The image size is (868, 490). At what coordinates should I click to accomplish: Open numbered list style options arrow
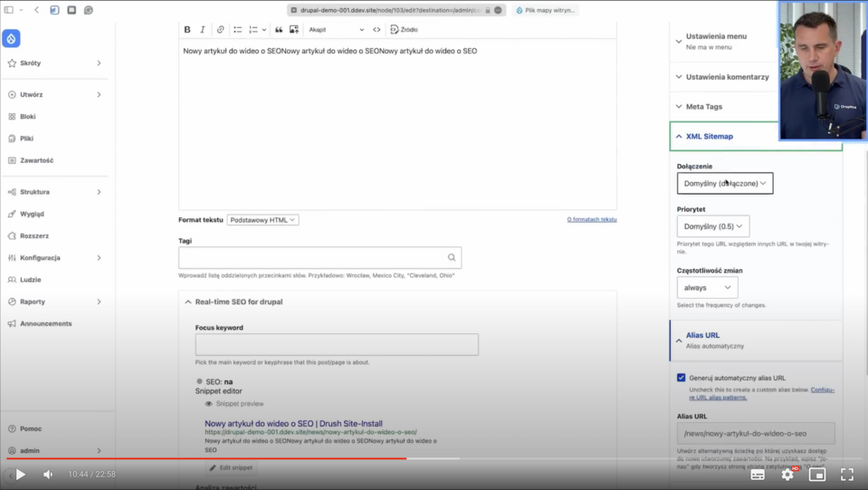264,30
